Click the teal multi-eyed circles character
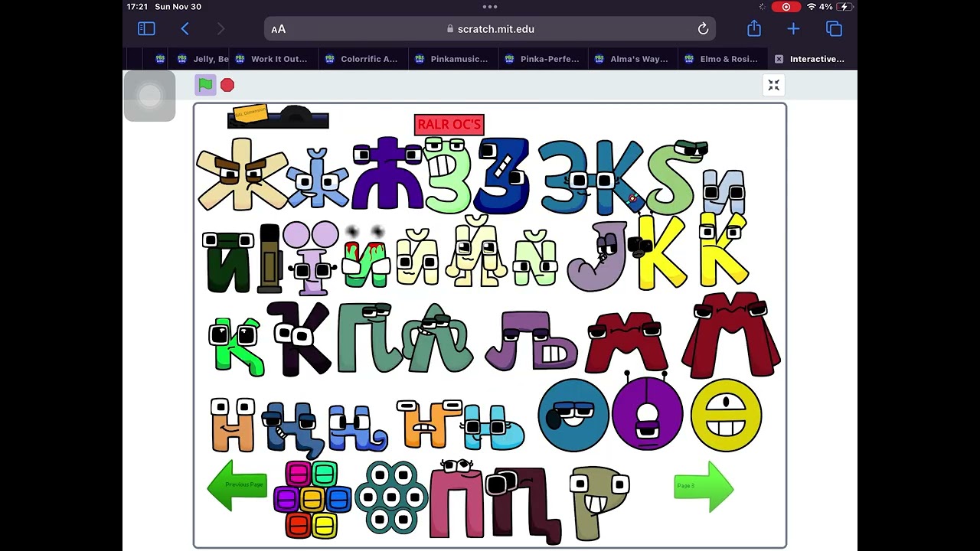Image resolution: width=980 pixels, height=551 pixels. tap(391, 497)
